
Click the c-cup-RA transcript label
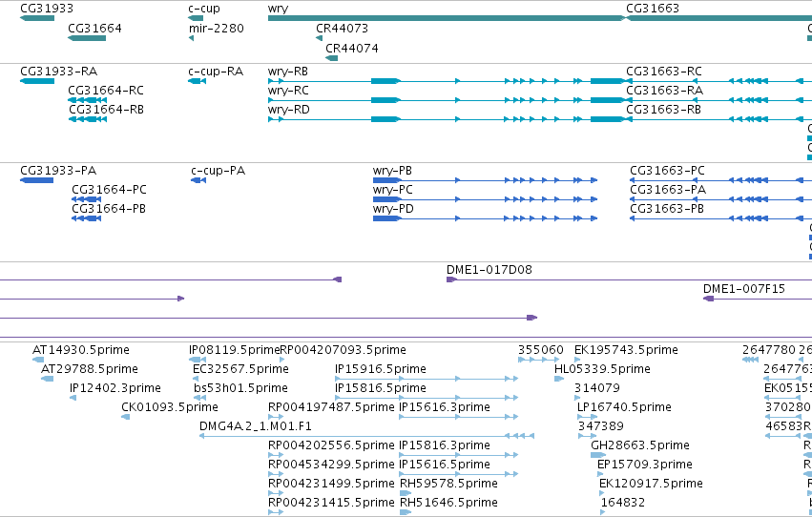[216, 72]
